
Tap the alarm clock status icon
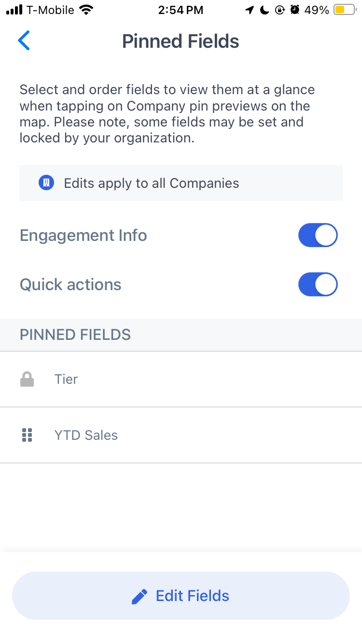pos(295,10)
